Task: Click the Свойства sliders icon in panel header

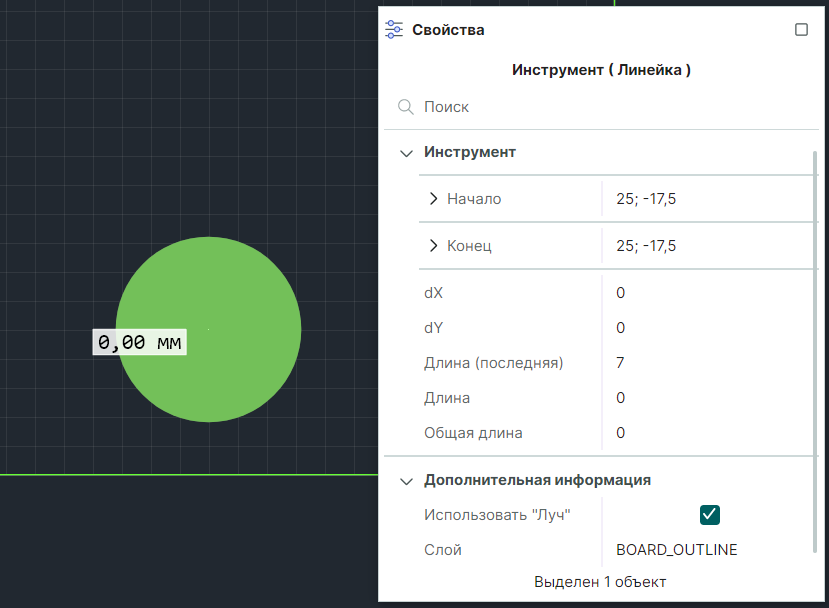Action: click(x=394, y=30)
